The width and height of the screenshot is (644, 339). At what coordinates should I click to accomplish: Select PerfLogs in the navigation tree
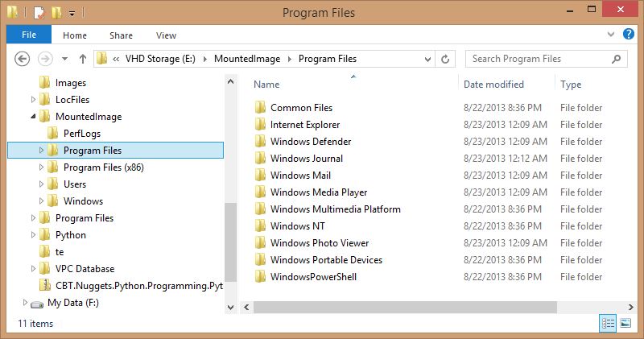[82, 134]
